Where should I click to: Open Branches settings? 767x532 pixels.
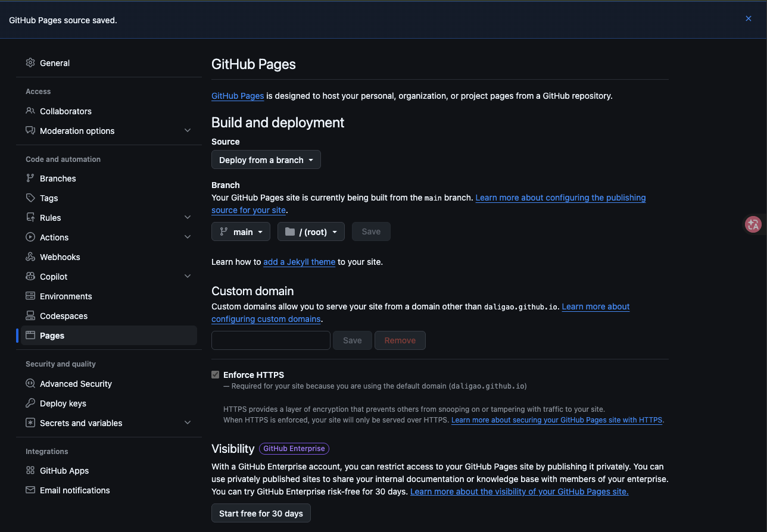[109, 178]
